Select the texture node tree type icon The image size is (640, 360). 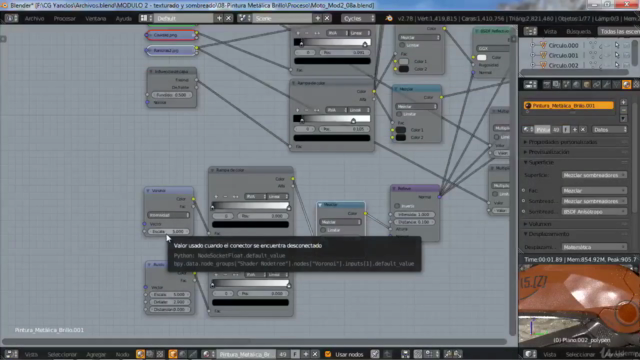click(160, 354)
